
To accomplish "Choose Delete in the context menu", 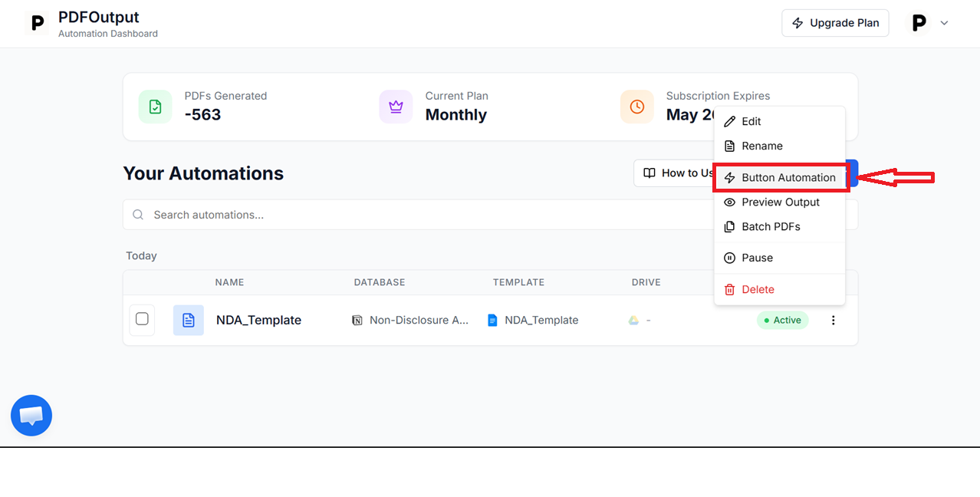I will [x=779, y=289].
